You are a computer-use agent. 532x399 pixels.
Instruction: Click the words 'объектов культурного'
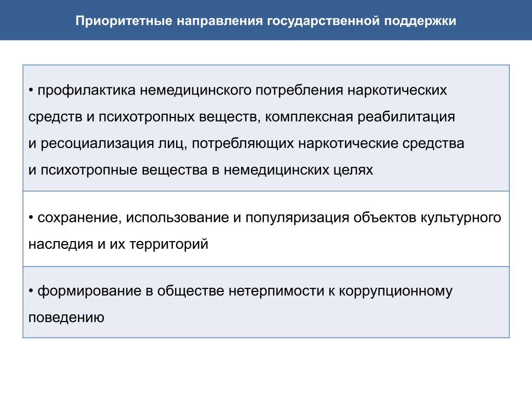(x=427, y=218)
